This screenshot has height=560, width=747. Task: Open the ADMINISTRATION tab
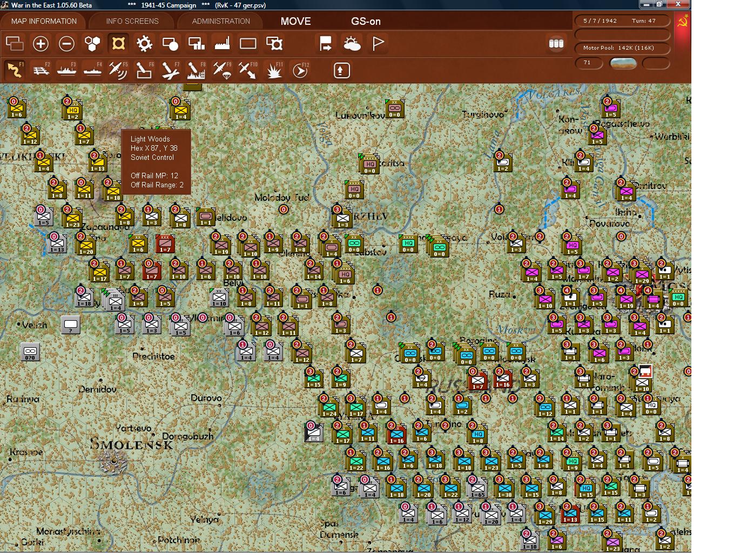click(221, 21)
